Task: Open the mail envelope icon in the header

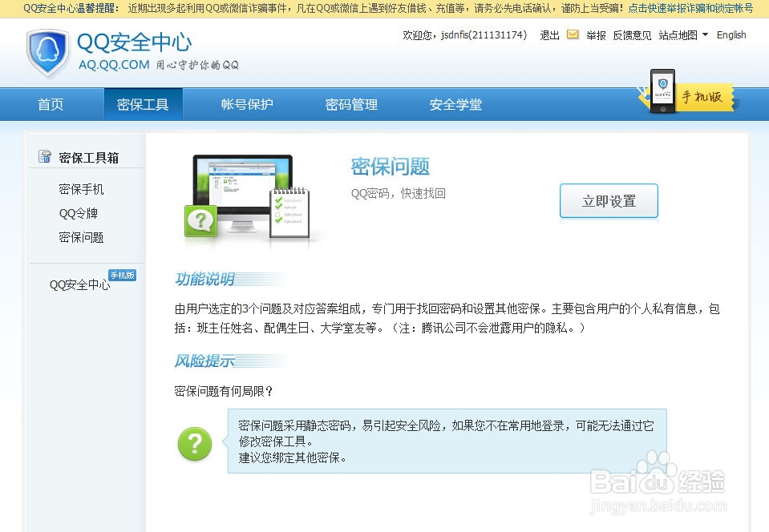Action: click(573, 34)
